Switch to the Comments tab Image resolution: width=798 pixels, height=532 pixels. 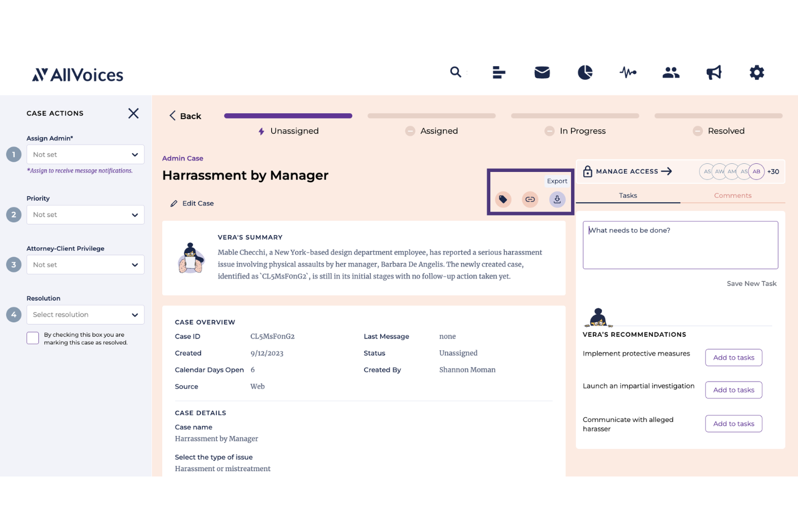coord(733,195)
